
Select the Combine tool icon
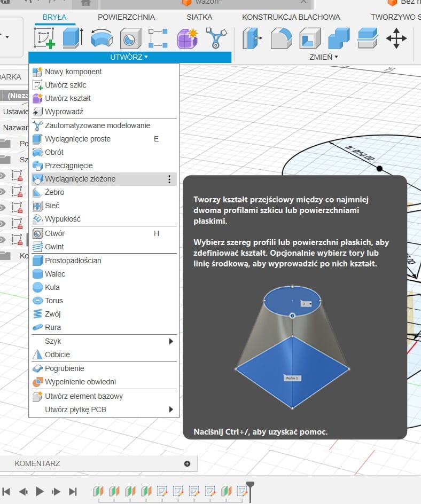pos(339,38)
